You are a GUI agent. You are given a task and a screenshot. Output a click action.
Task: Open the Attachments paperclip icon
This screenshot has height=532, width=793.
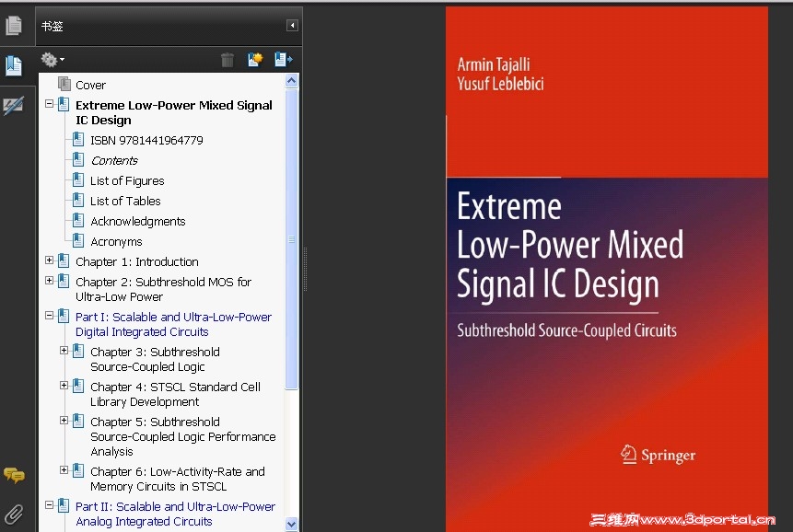coord(14,515)
